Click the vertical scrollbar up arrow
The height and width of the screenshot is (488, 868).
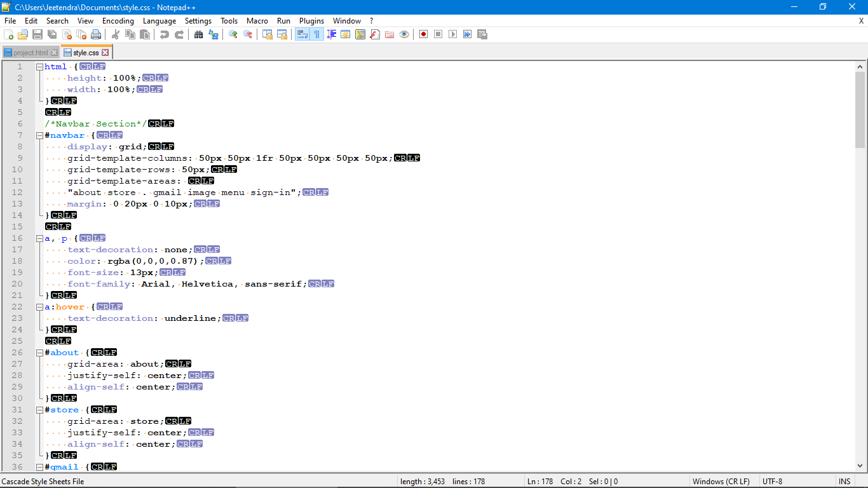(x=860, y=67)
